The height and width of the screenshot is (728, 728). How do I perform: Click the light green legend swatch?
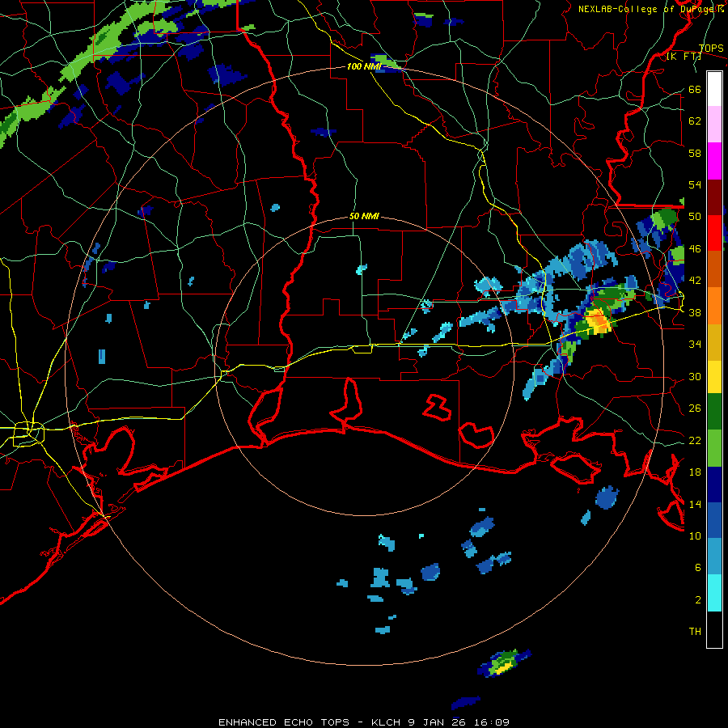point(714,448)
